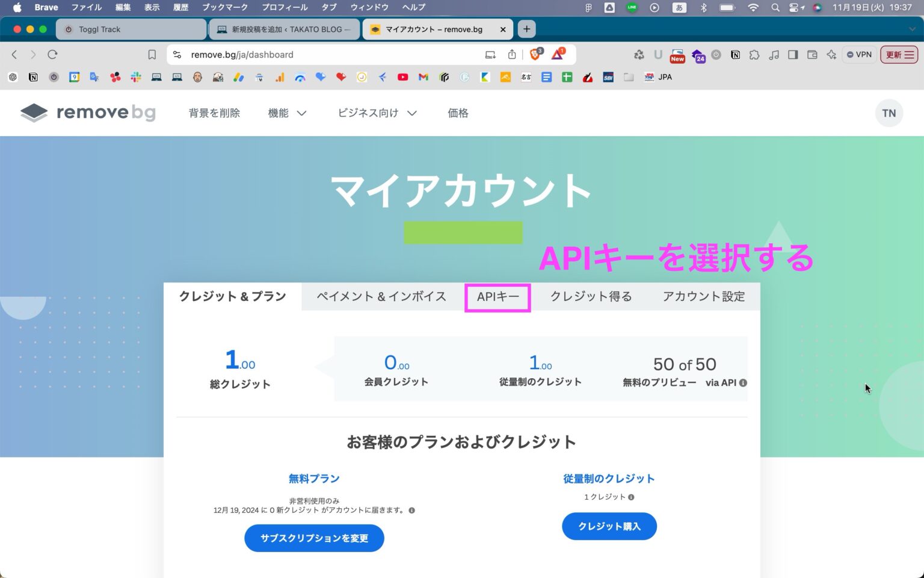Click the VPN toggle in the toolbar
This screenshot has height=578, width=924.
point(859,54)
